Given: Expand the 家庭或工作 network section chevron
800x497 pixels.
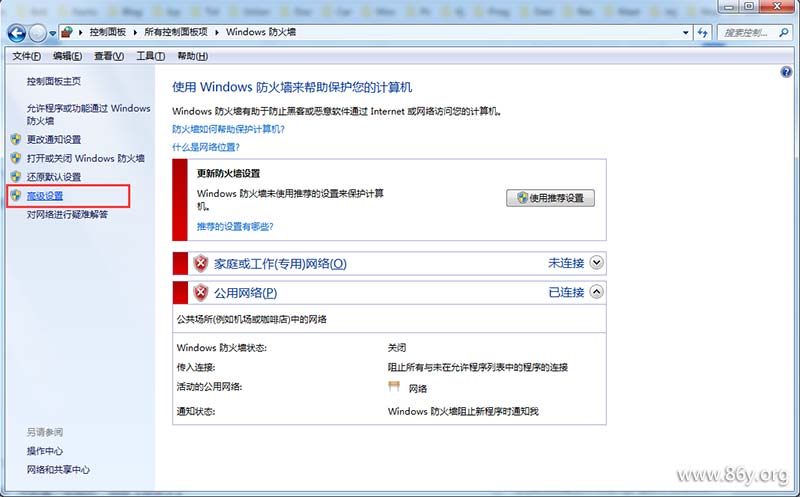Looking at the screenshot, I should (x=596, y=263).
